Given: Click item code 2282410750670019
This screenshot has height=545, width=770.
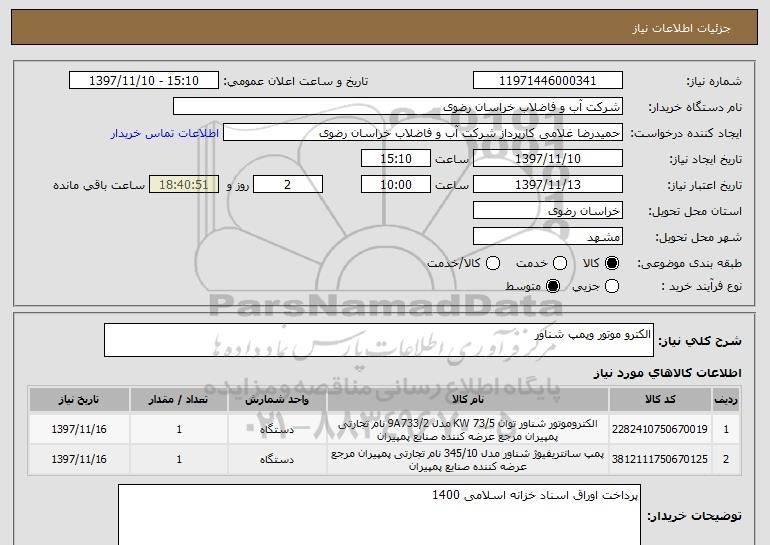Looking at the screenshot, I should coord(660,429).
